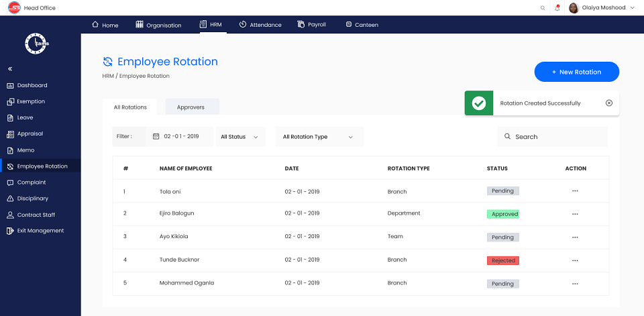This screenshot has width=644, height=316.
Task: Open Contract Staff in sidebar
Action: [36, 215]
